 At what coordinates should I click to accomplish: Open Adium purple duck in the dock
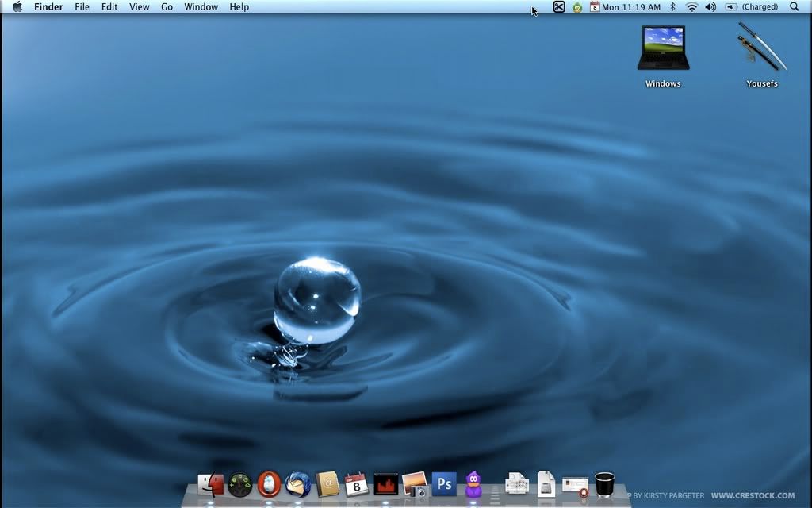(x=473, y=484)
